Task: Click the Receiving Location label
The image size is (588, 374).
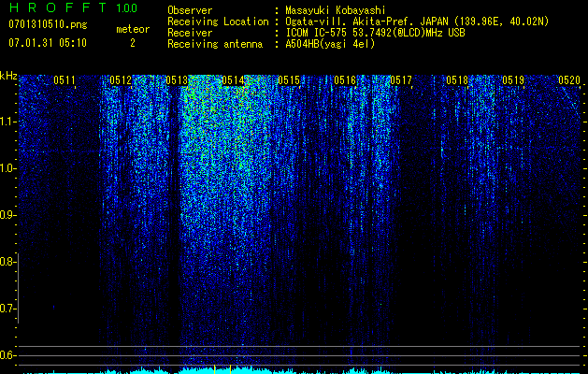Action: [x=218, y=22]
